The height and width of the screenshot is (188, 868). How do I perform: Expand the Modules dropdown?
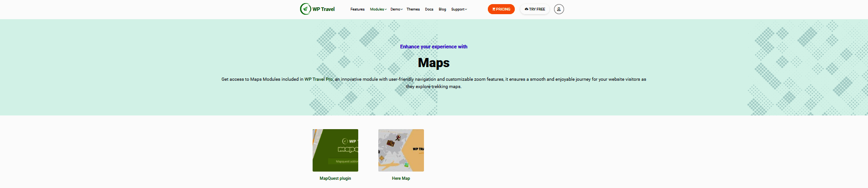pyautogui.click(x=378, y=9)
